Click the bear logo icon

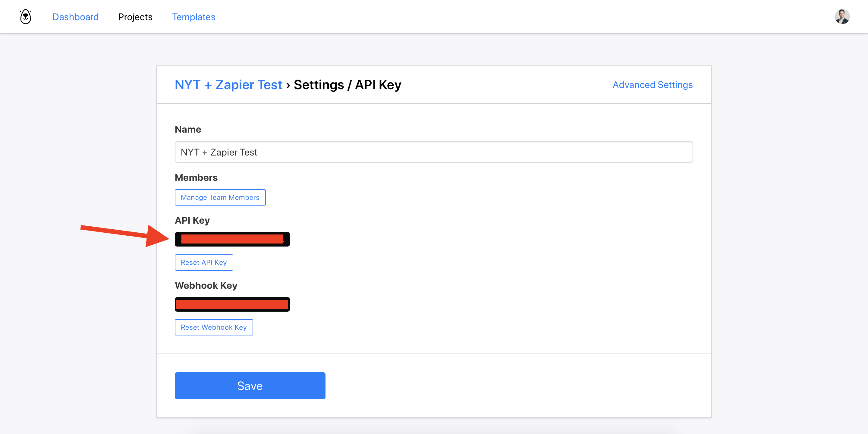pos(26,17)
